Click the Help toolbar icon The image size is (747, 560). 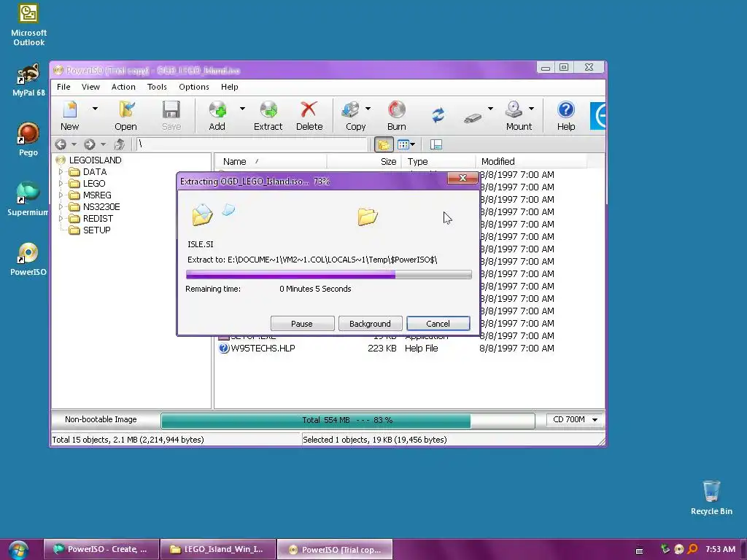tap(566, 116)
